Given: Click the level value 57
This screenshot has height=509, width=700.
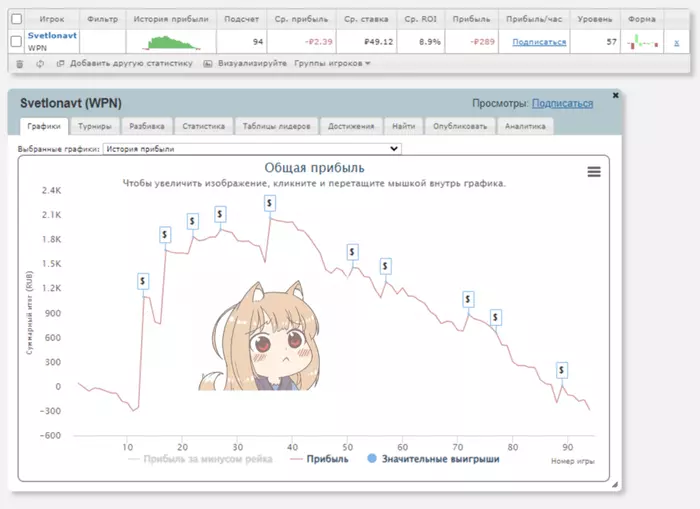Looking at the screenshot, I should (x=612, y=42).
